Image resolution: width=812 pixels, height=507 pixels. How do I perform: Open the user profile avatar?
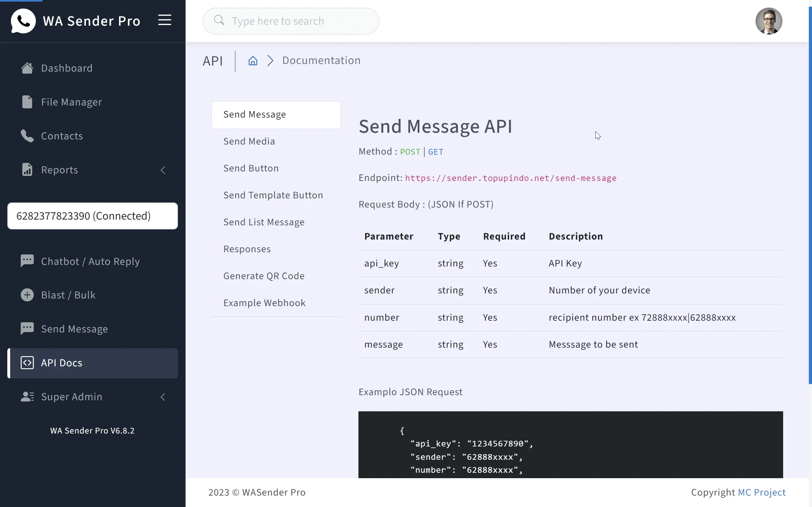pyautogui.click(x=768, y=21)
